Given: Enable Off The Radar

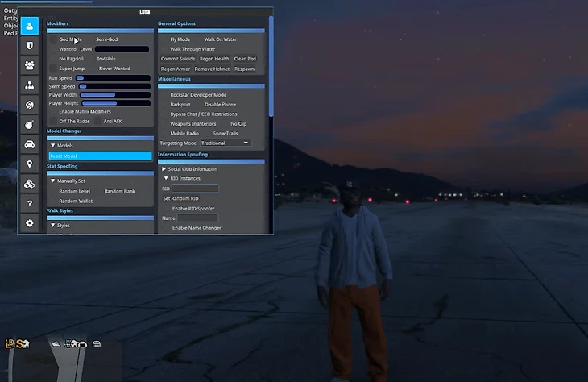Looking at the screenshot, I should [53, 121].
